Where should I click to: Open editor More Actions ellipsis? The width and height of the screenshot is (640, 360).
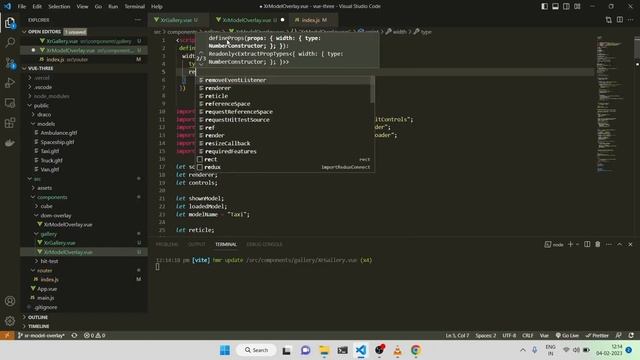tap(631, 20)
